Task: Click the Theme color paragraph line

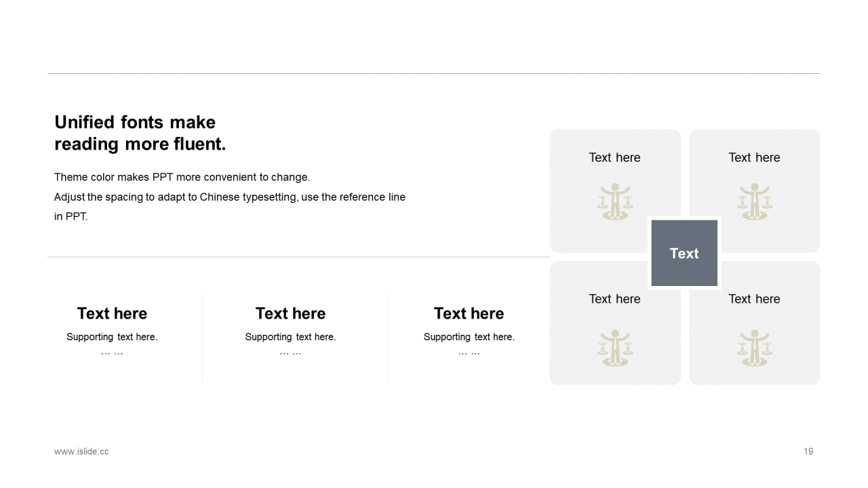Action: (x=182, y=177)
